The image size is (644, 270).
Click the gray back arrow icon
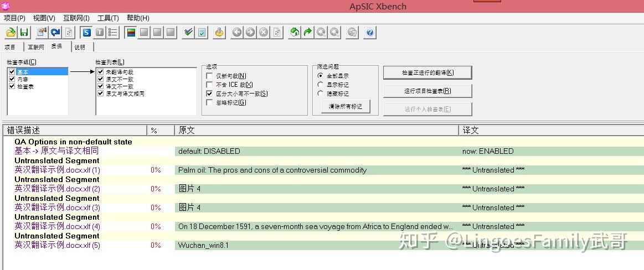point(237,33)
